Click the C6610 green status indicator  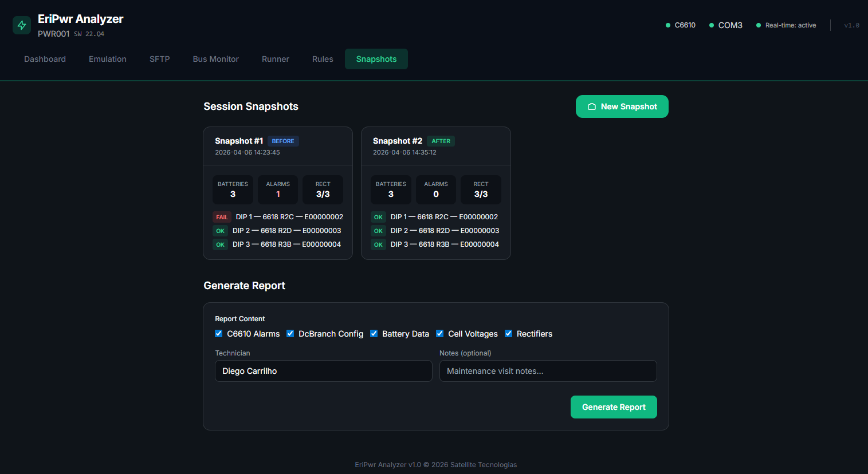[668, 25]
